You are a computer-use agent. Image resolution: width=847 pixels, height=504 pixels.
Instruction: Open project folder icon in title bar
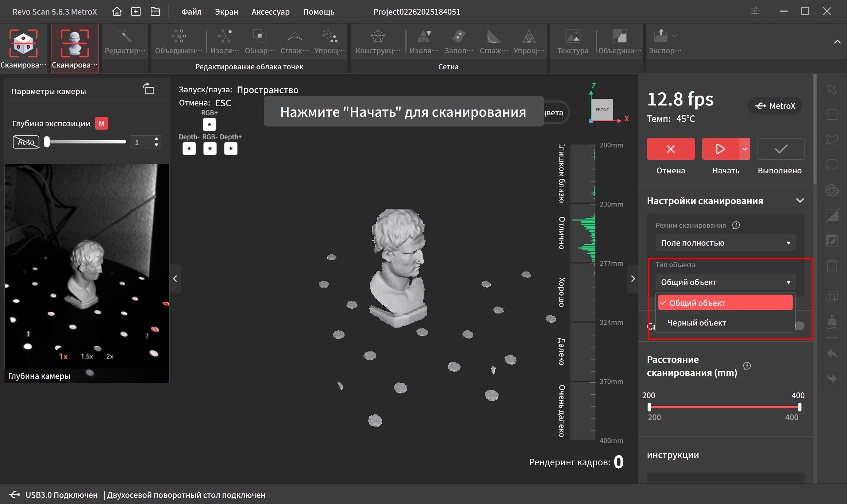click(x=155, y=12)
